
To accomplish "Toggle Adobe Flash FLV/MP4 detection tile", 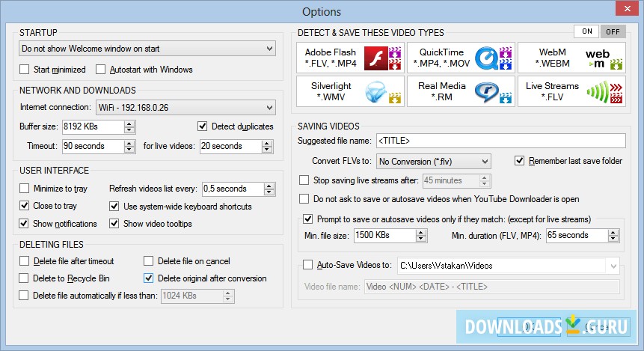I will coord(350,58).
